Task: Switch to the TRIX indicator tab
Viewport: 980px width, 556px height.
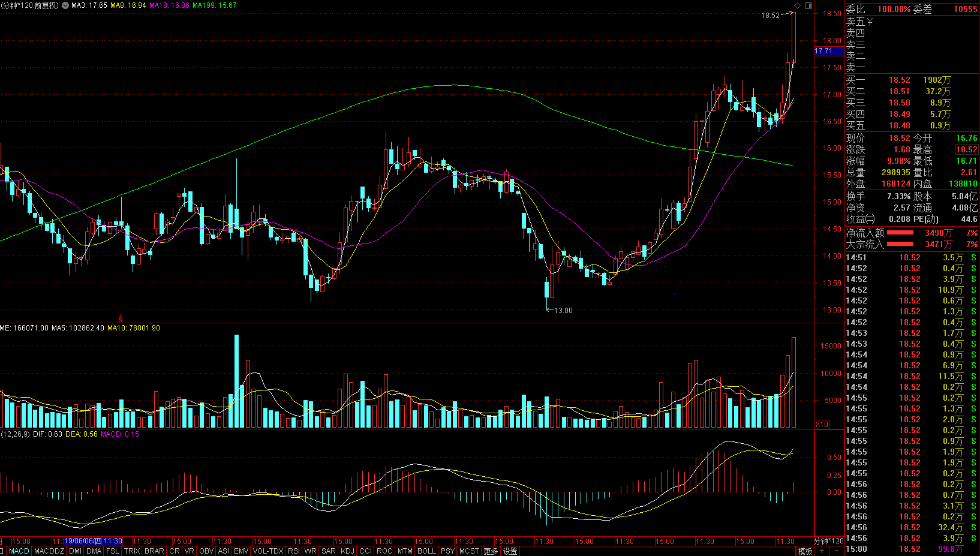Action: [x=132, y=551]
